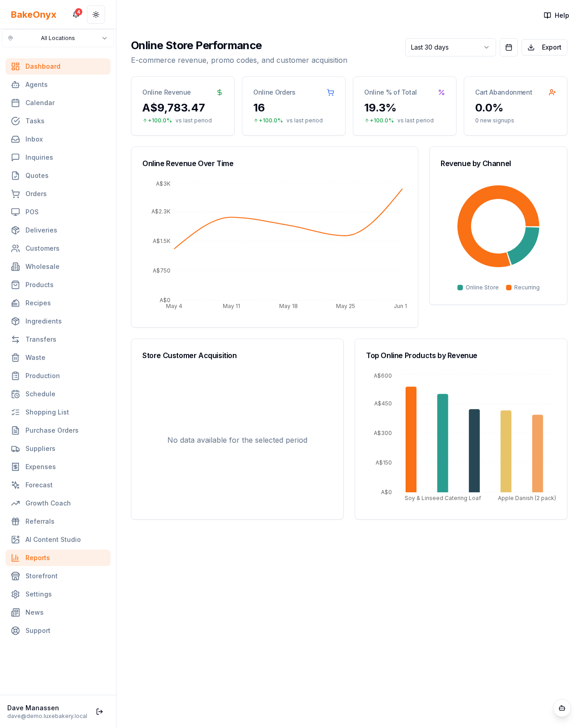Image resolution: width=582 pixels, height=728 pixels.
Task: Click the Orders cart icon in sidebar
Action: click(15, 194)
